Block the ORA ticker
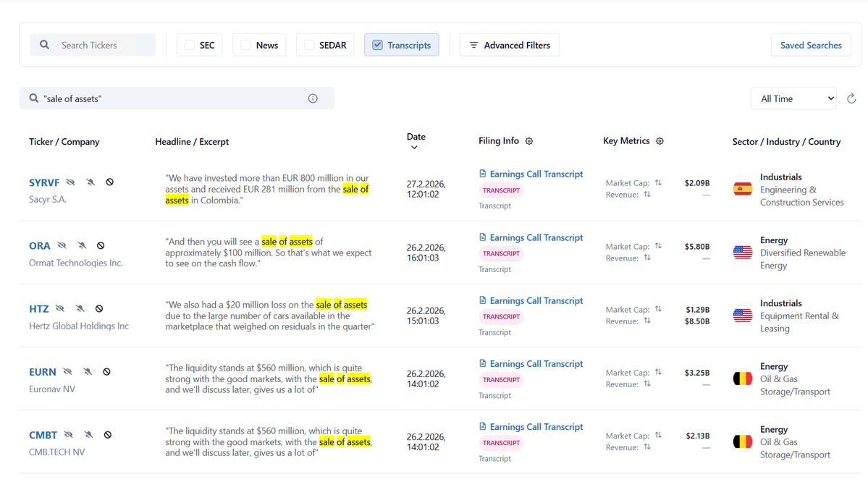868x482 pixels. (x=101, y=245)
